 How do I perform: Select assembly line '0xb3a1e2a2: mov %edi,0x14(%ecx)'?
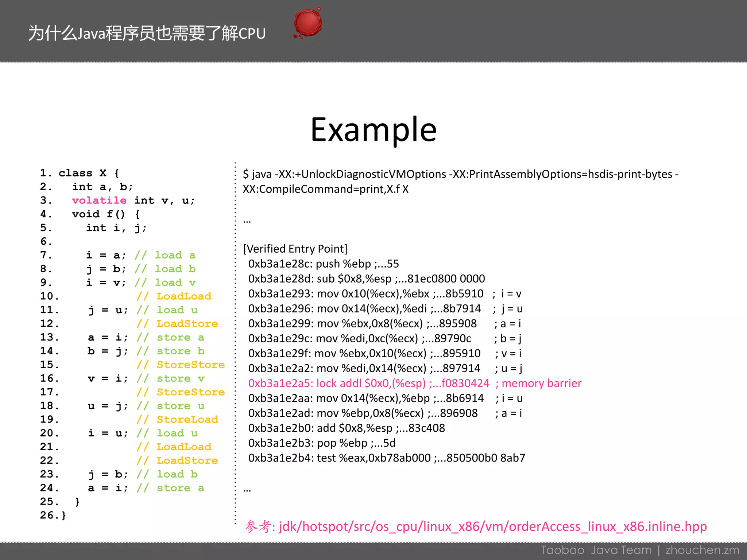click(x=385, y=369)
